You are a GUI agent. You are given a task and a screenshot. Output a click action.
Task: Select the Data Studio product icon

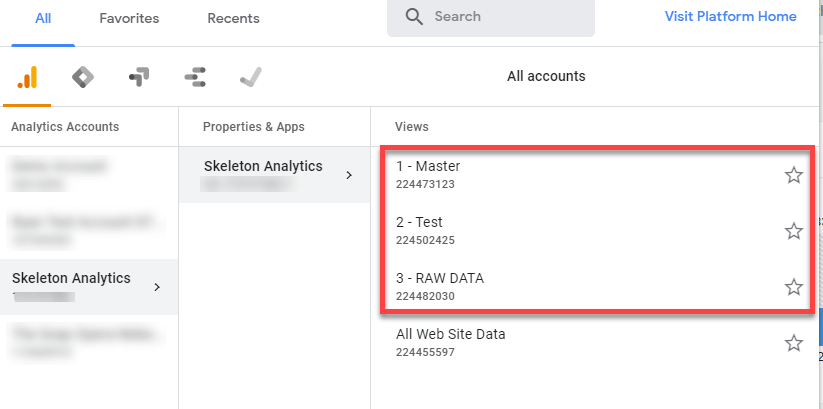pos(195,77)
